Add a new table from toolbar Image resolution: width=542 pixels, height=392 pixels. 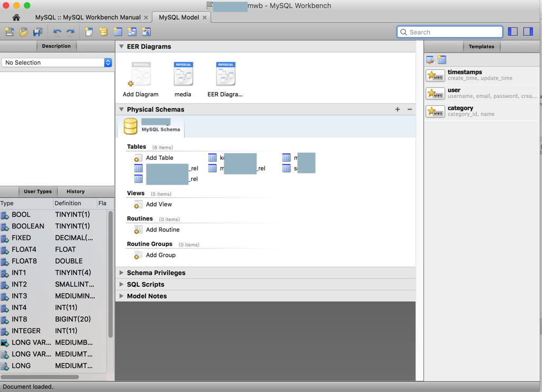(x=117, y=32)
